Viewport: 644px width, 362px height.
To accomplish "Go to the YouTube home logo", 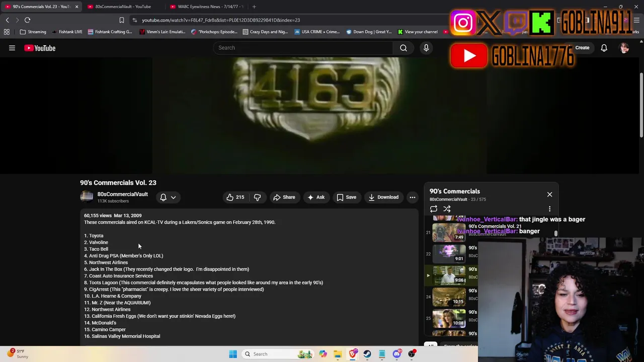I will point(40,48).
